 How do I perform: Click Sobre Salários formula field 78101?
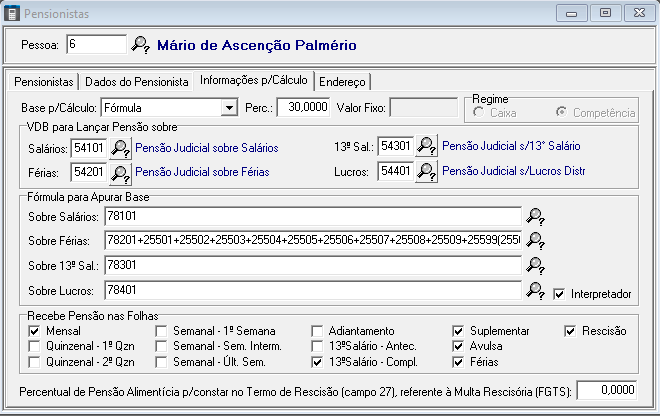[x=313, y=216]
